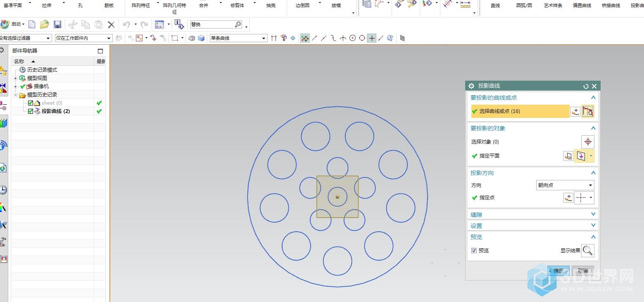Open the curve rule dropdown showing 单条曲线
644x302 pixels.
click(238, 38)
